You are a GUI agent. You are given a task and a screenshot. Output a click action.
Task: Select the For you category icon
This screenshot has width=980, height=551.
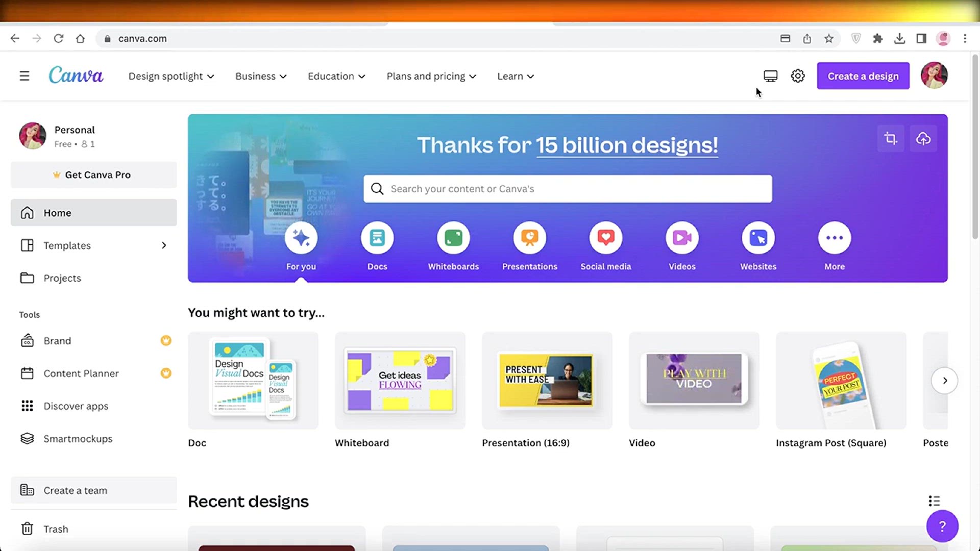pos(301,238)
